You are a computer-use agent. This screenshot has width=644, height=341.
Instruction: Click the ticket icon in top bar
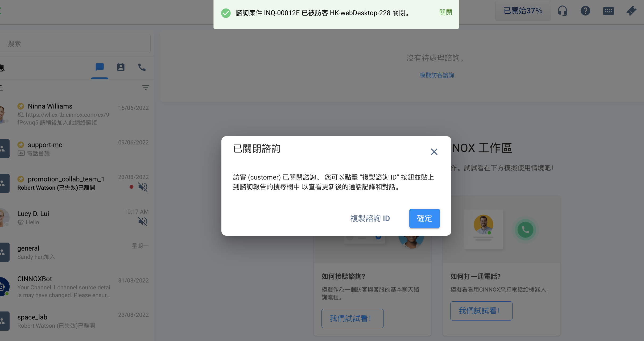631,11
